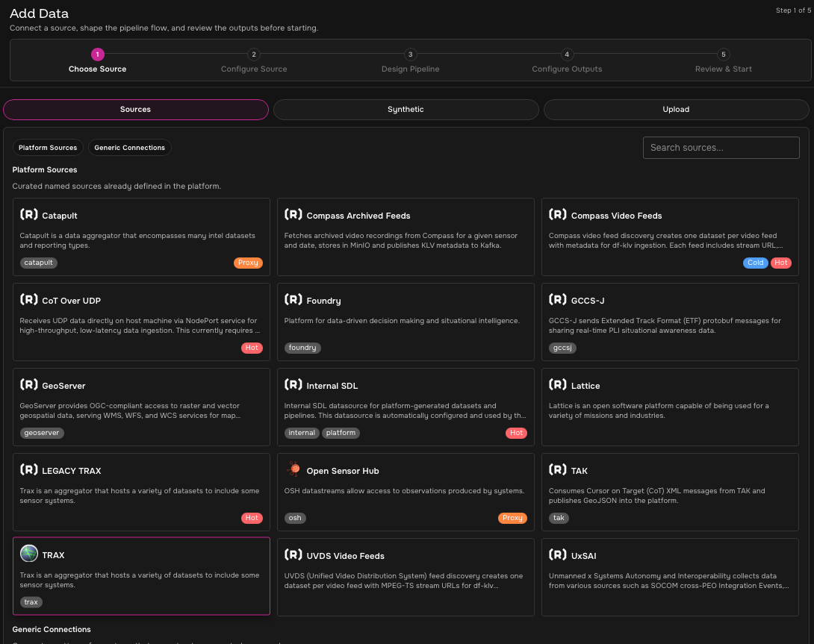The width and height of the screenshot is (814, 644).
Task: Select the CoT Over UDP title
Action: [71, 301]
